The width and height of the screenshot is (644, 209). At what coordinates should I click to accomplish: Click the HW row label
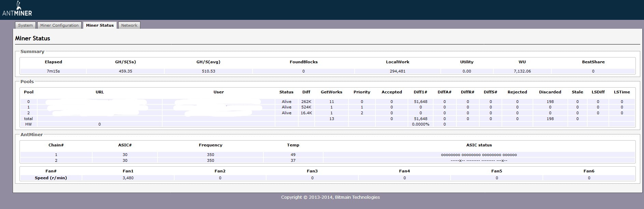pyautogui.click(x=28, y=124)
